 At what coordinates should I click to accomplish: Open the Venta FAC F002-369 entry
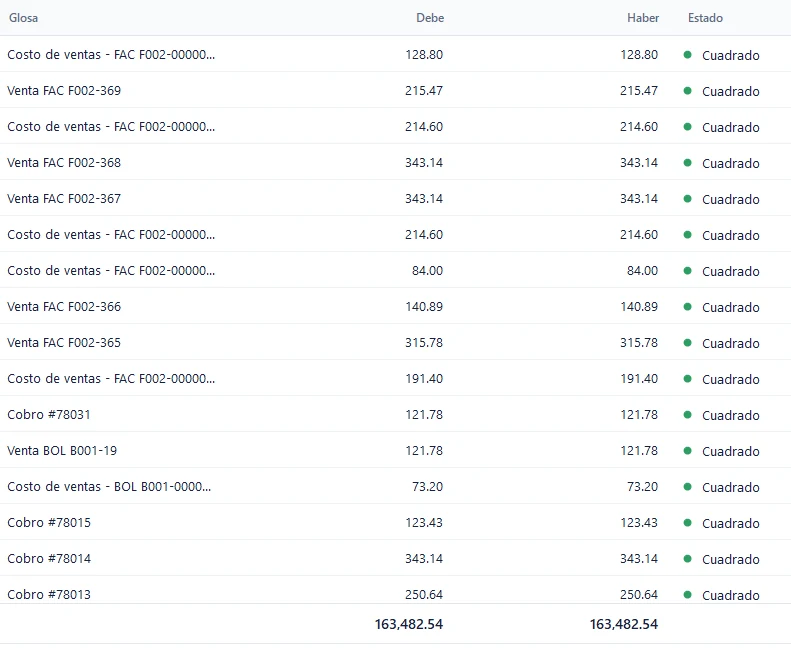click(64, 91)
